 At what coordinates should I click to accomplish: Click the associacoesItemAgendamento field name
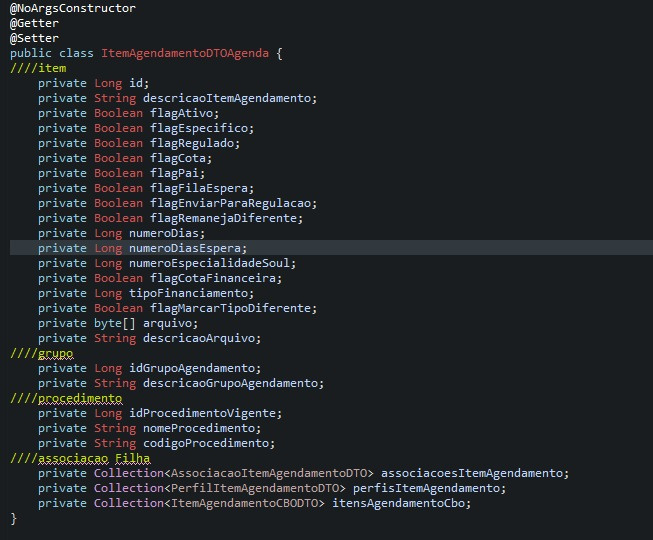(472, 473)
